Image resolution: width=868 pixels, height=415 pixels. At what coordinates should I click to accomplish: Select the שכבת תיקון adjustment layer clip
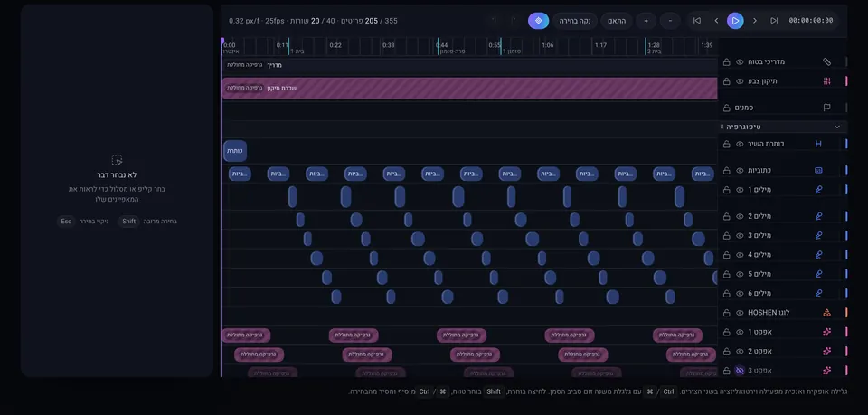(469, 89)
